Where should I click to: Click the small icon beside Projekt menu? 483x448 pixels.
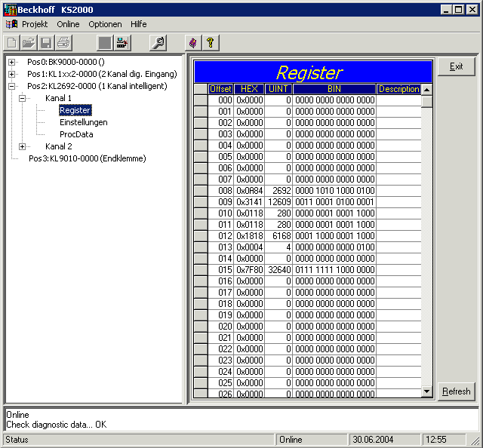12,24
